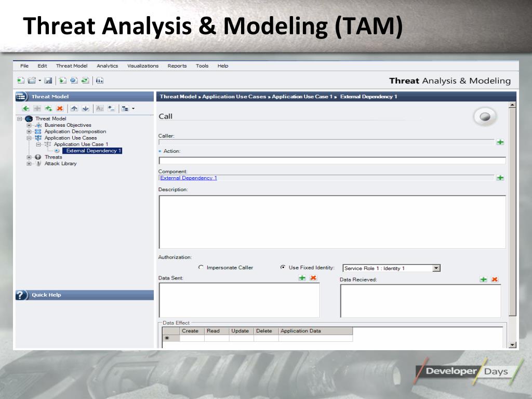Click scrollbar down arrow in Call form
The width and height of the screenshot is (532, 399).
(x=512, y=345)
